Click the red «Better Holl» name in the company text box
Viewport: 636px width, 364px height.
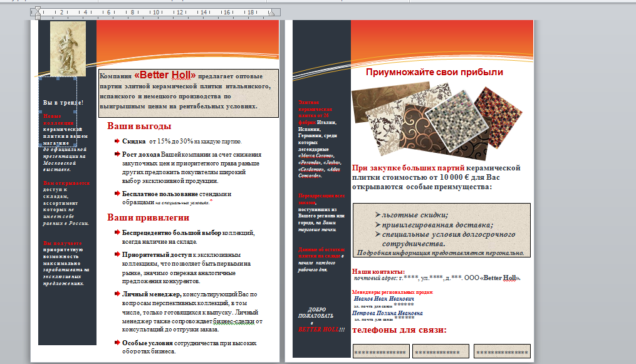[x=165, y=75]
